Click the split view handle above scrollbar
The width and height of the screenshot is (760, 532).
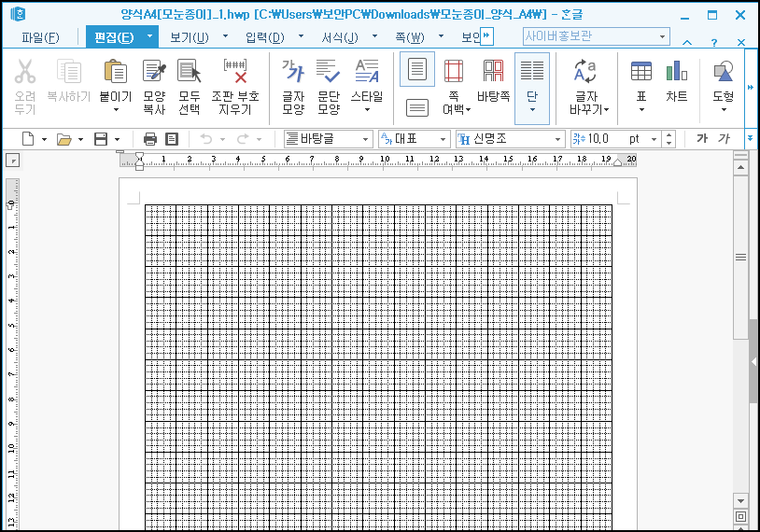pos(740,156)
